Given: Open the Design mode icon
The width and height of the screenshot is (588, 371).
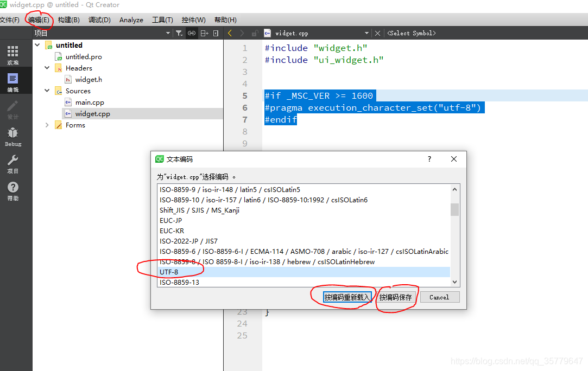Looking at the screenshot, I should 12,110.
